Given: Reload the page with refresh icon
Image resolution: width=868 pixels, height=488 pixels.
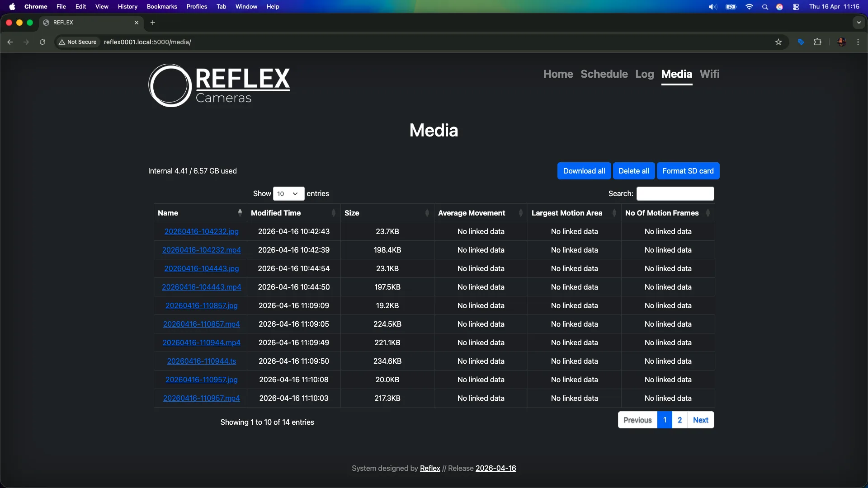Looking at the screenshot, I should pos(42,42).
